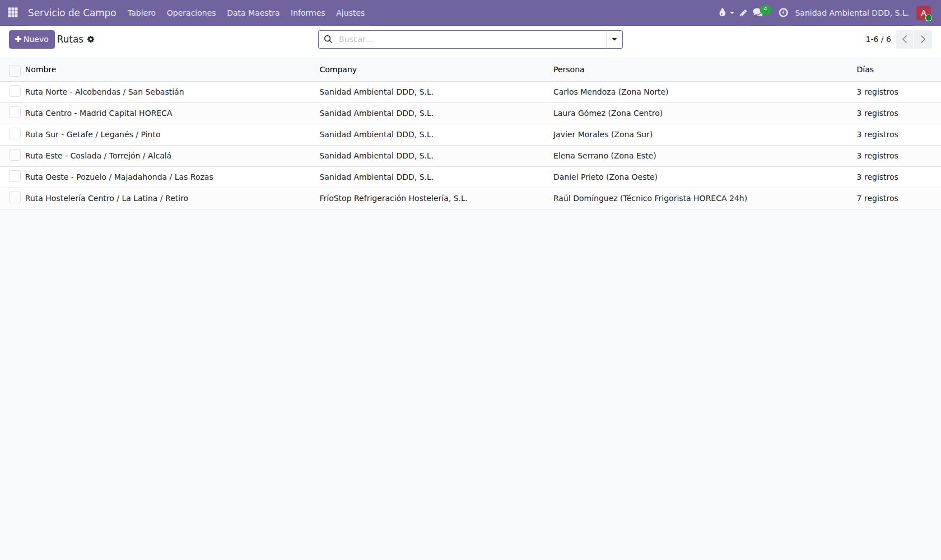Check the Ruta Este row checkbox

point(15,155)
